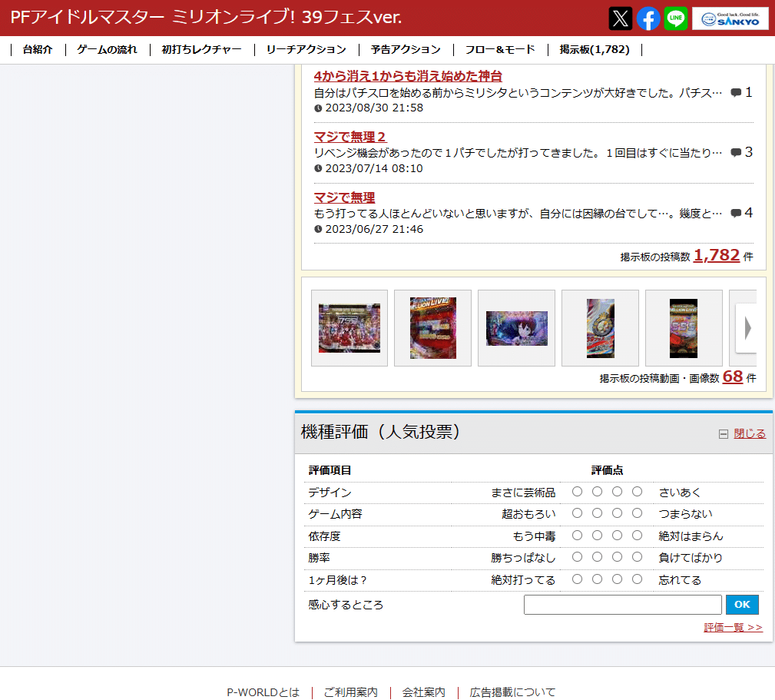Viewport: 775px width, 700px height.
Task: Open the 1,782 board posts count link
Action: [716, 255]
